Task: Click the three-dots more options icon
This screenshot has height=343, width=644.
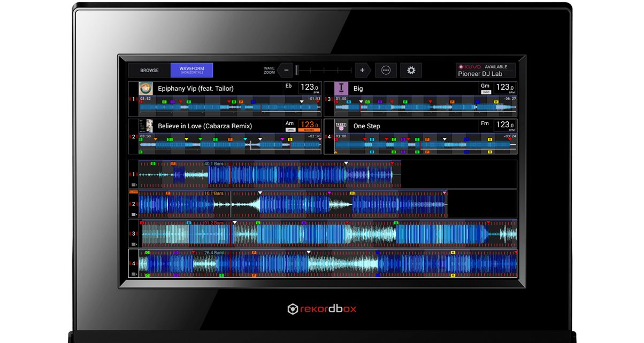Action: (x=386, y=70)
